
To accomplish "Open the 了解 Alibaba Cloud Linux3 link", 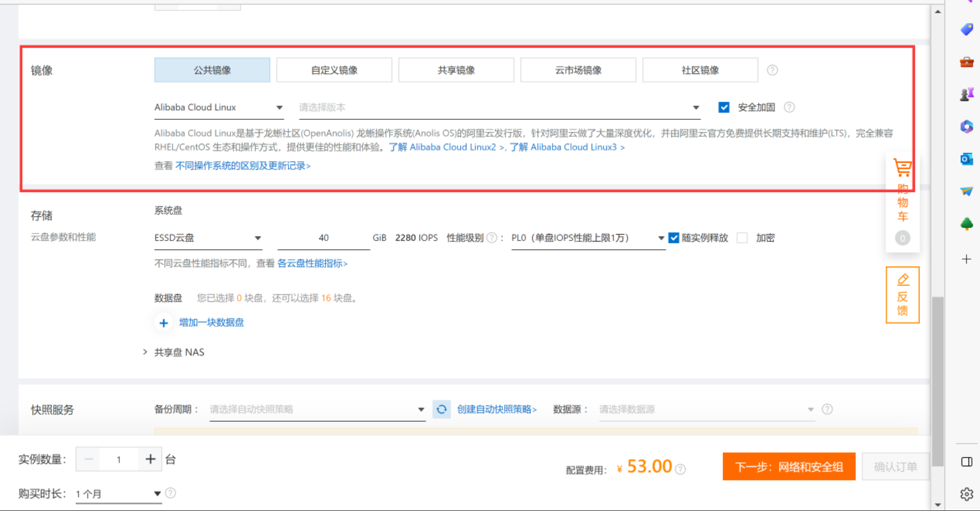I will (x=568, y=147).
